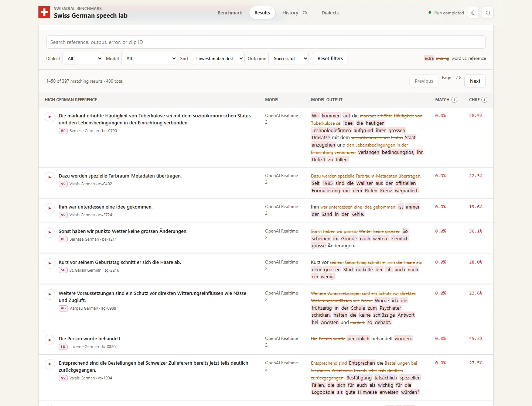Open the Outcome dropdown set to Successful
The image size is (532, 406).
point(289,58)
